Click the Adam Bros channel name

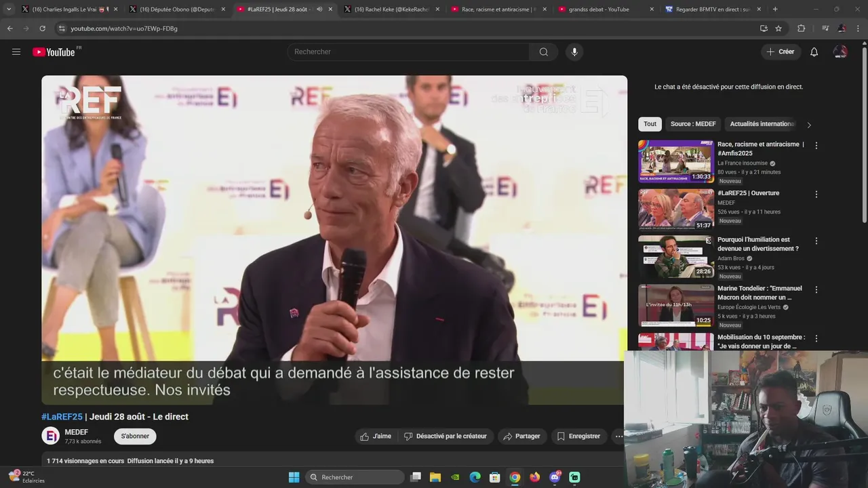coord(731,258)
